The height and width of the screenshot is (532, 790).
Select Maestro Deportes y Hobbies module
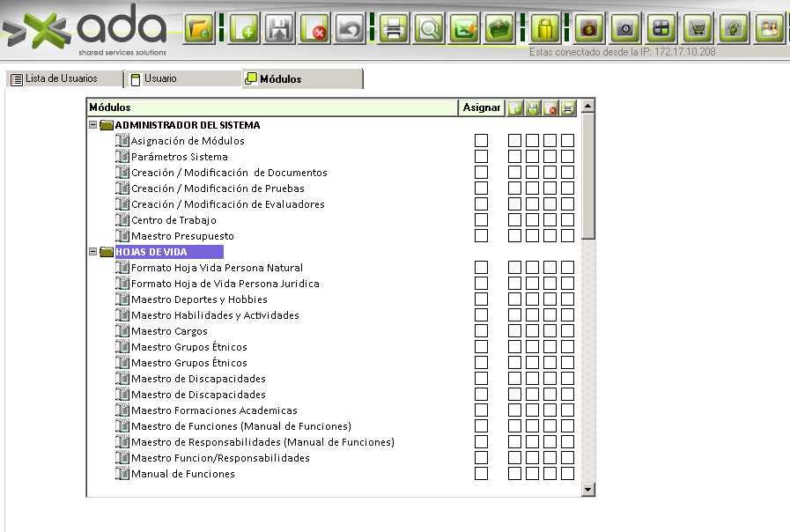199,299
